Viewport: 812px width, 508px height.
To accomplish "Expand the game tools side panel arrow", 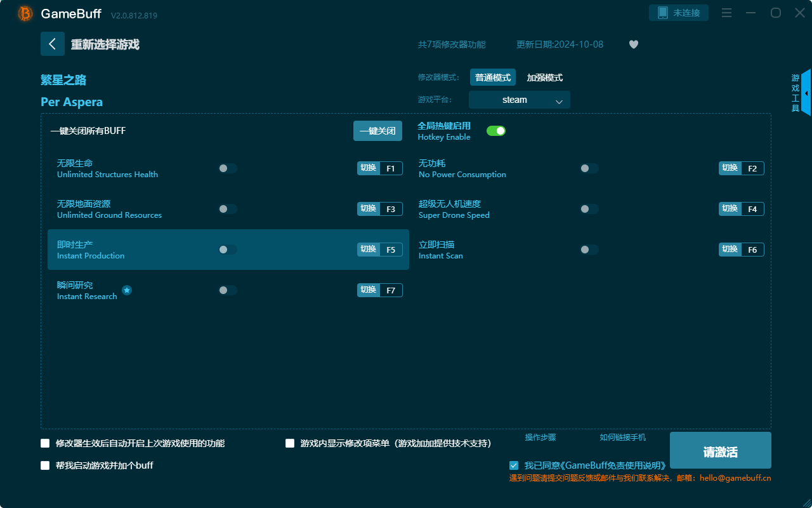I will [x=806, y=93].
